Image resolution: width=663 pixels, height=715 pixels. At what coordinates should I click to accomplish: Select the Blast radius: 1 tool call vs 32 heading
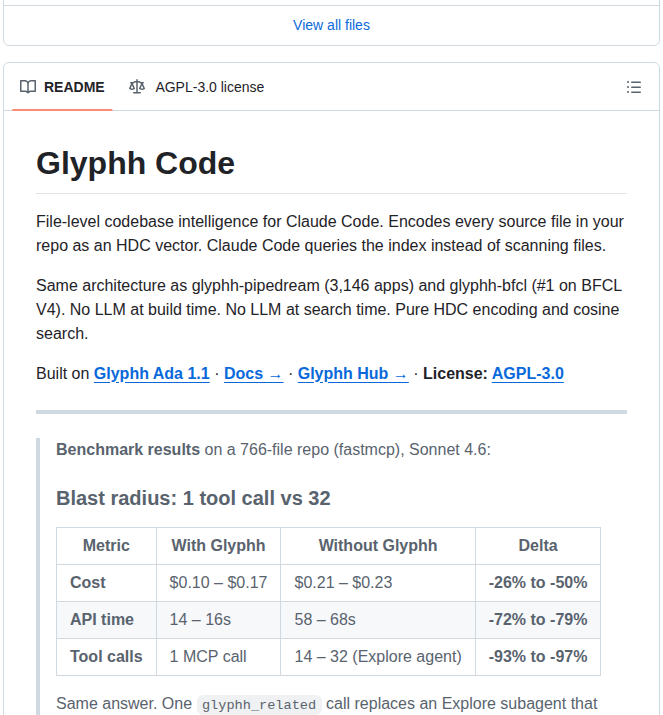[193, 498]
